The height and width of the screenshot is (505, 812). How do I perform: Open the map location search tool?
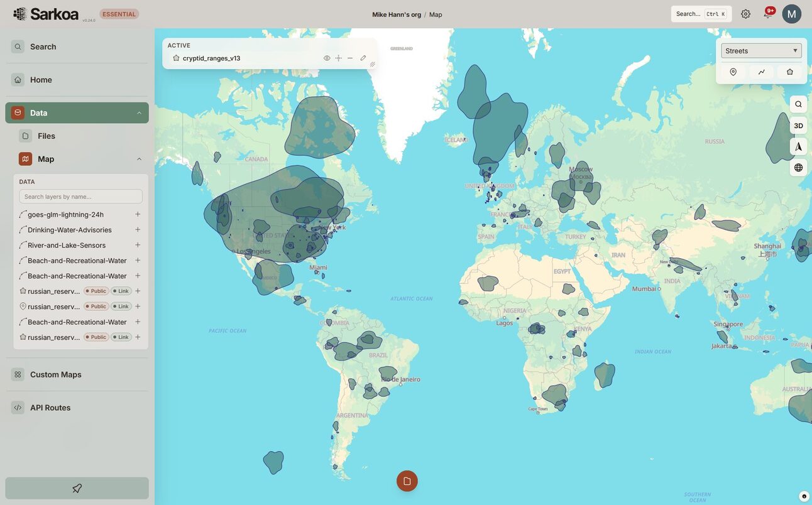(x=798, y=104)
